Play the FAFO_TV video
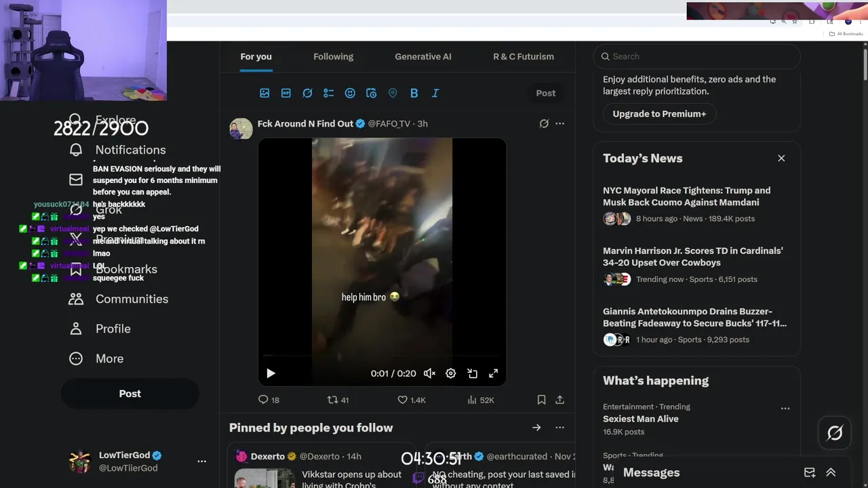 click(x=271, y=373)
